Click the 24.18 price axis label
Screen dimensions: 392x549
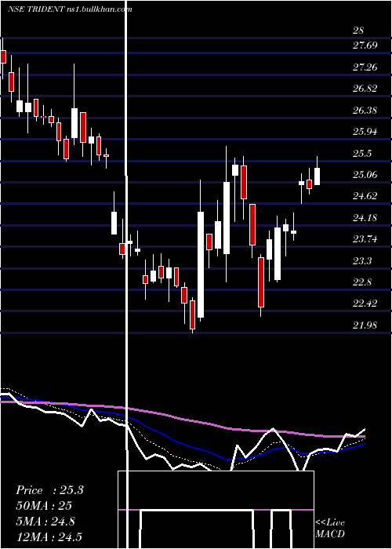coord(365,218)
